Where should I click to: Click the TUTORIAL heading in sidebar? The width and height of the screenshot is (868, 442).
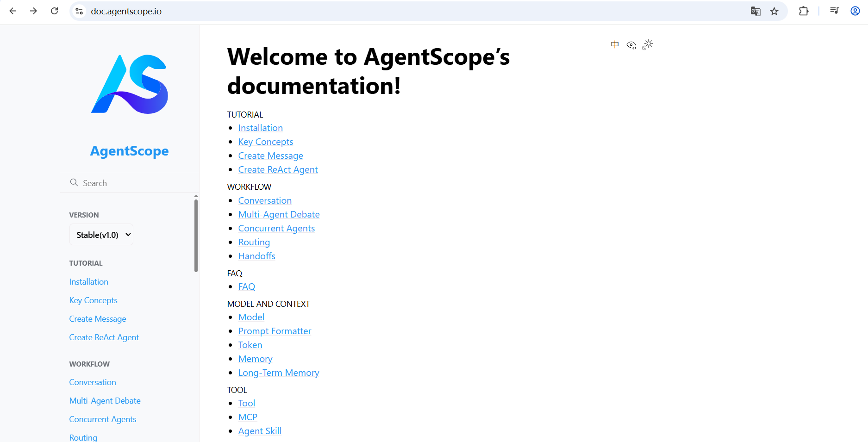point(86,263)
